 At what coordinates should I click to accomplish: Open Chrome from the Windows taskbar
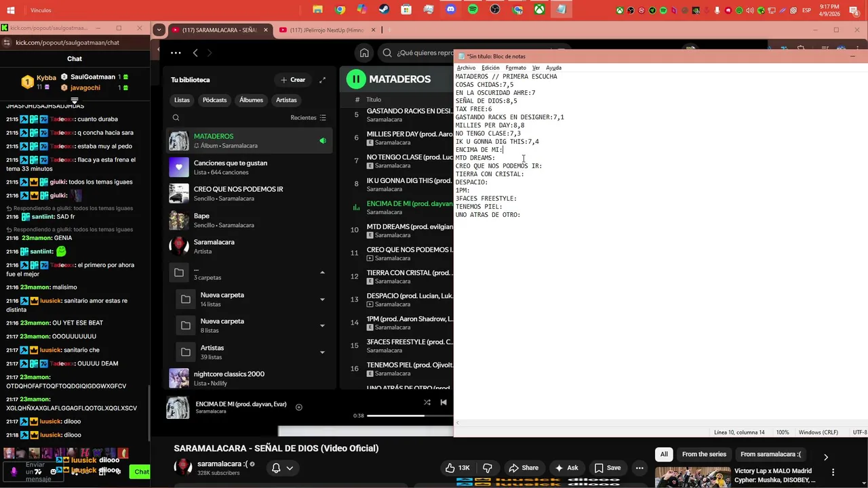(x=340, y=9)
